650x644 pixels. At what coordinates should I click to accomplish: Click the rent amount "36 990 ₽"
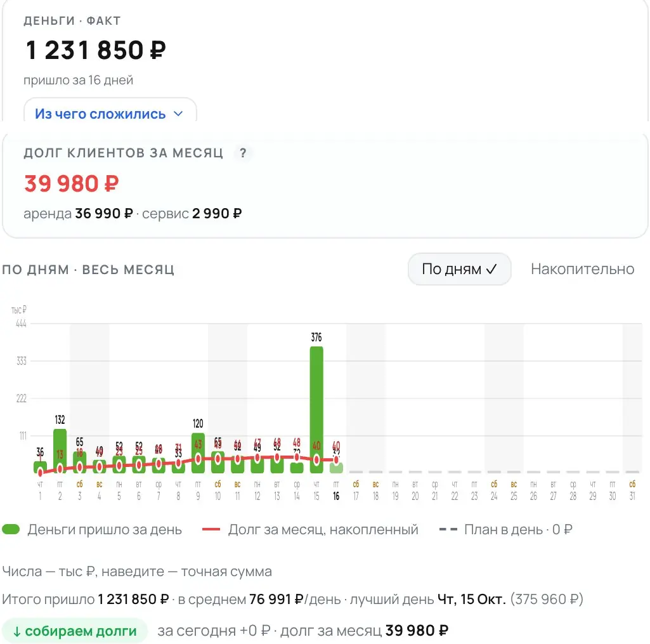[x=104, y=214]
